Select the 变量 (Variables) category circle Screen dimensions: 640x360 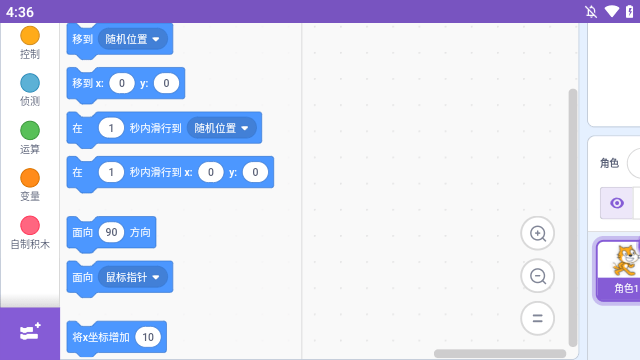30,178
